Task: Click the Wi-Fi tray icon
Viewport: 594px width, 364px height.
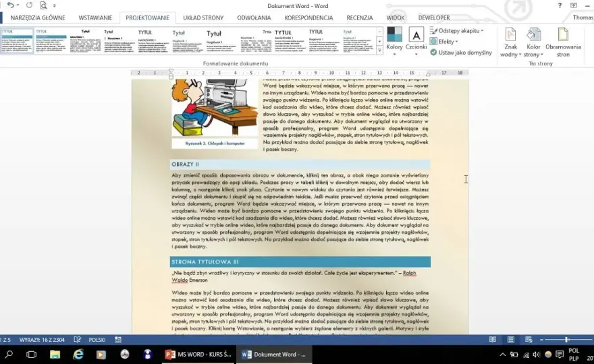Action: (526, 355)
